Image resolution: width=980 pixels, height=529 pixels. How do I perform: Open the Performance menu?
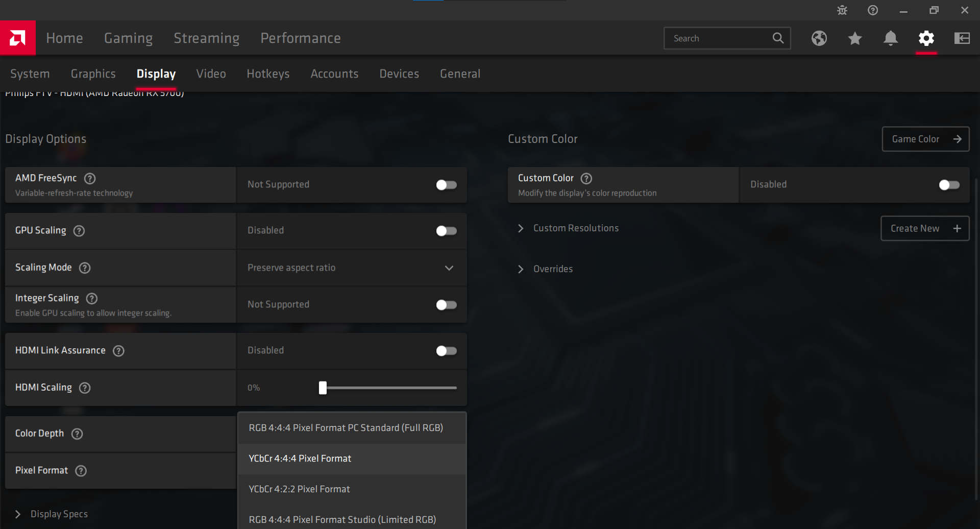pos(300,38)
